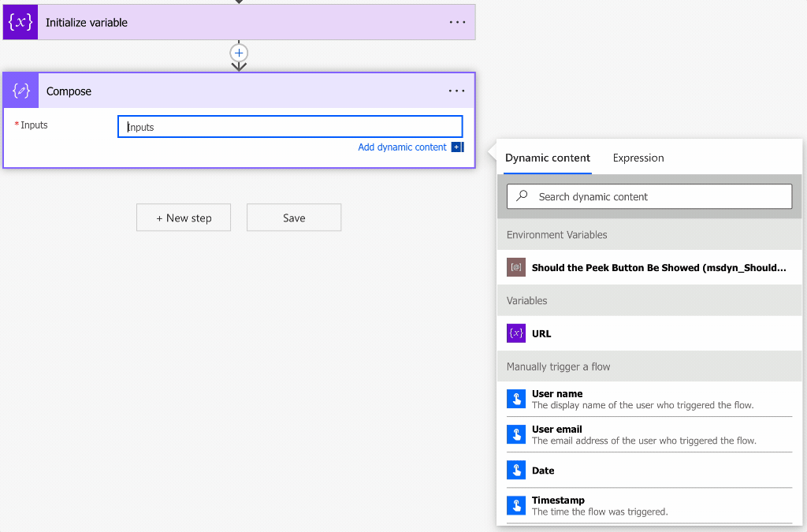
Task: Click the User email trigger icon
Action: tap(516, 434)
